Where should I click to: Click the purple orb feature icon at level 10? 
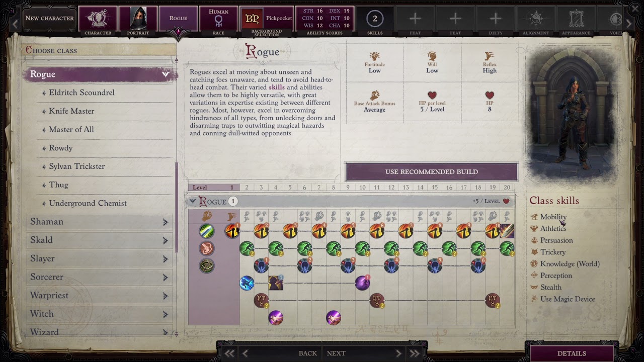click(x=362, y=283)
